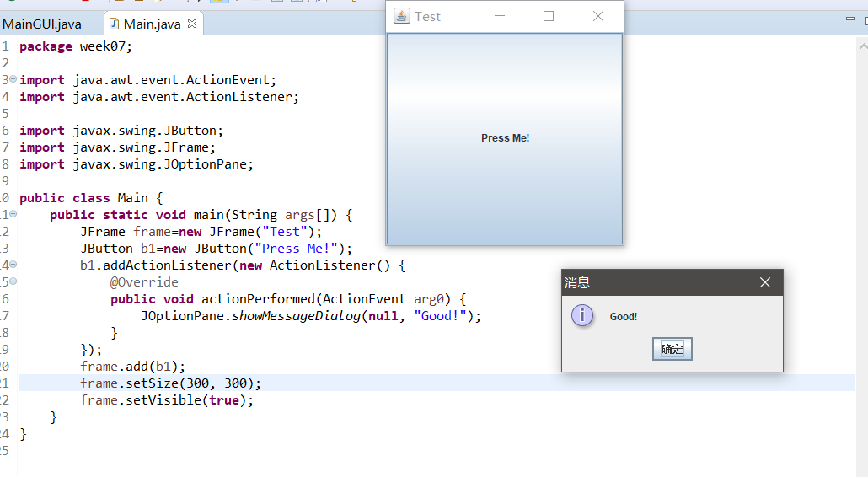Collapse the @Override fold marker
Viewport: 868px width, 477px height.
[13, 281]
